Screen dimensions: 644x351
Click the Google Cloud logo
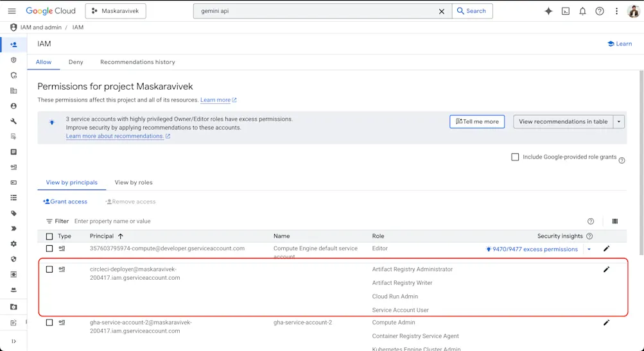pos(51,11)
